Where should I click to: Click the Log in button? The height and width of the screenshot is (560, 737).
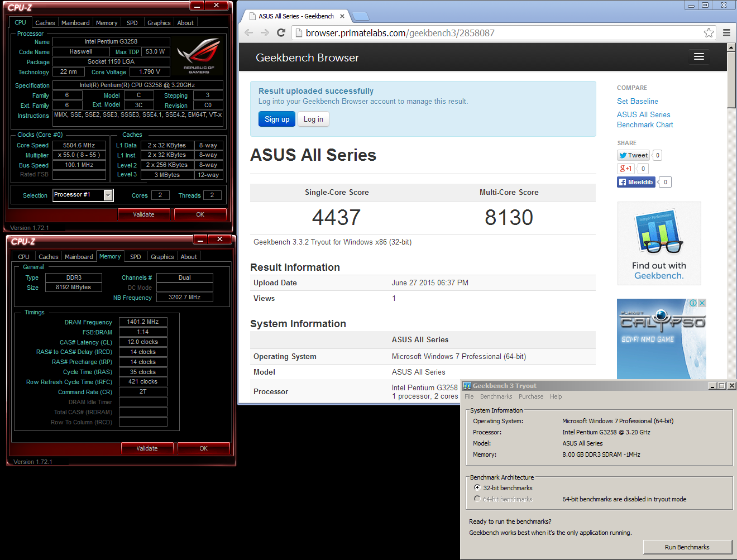tap(313, 119)
